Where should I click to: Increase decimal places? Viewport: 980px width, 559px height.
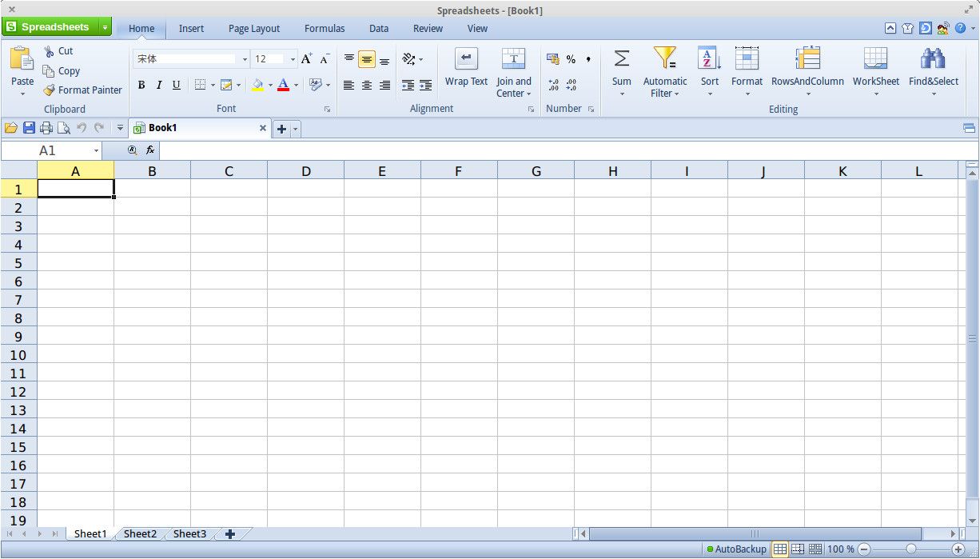pyautogui.click(x=553, y=85)
